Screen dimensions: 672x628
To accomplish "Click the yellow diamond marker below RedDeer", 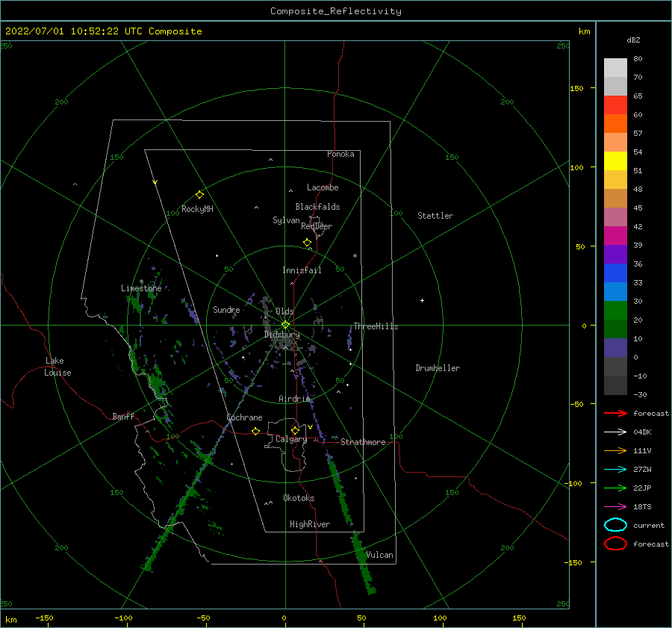I will point(308,243).
